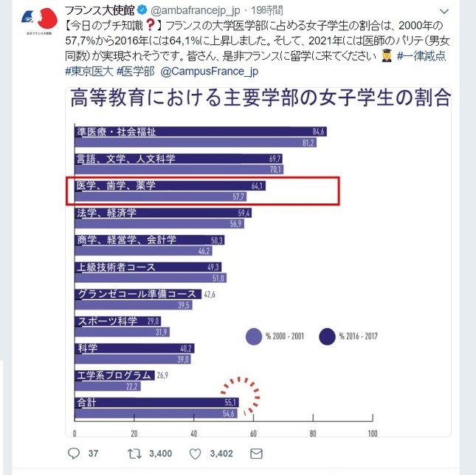The height and width of the screenshot is (475, 476).
Task: Click the 2016 - 2017 legend color circle
Action: click(x=327, y=336)
